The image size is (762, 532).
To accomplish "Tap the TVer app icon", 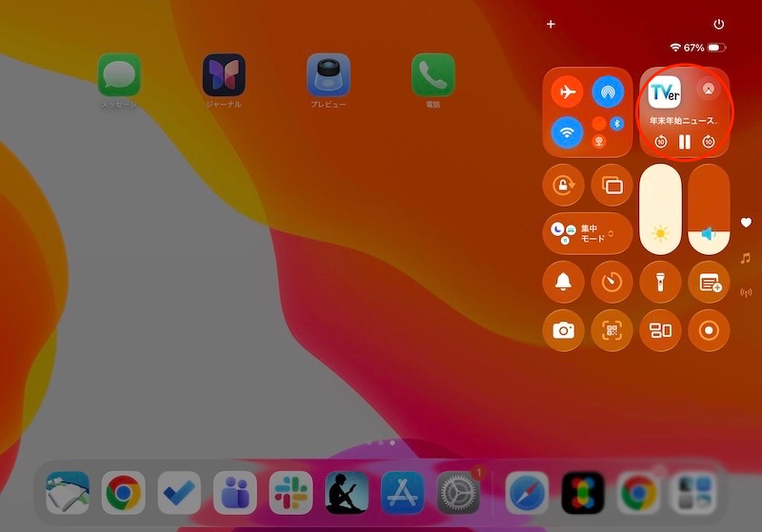I will (664, 91).
